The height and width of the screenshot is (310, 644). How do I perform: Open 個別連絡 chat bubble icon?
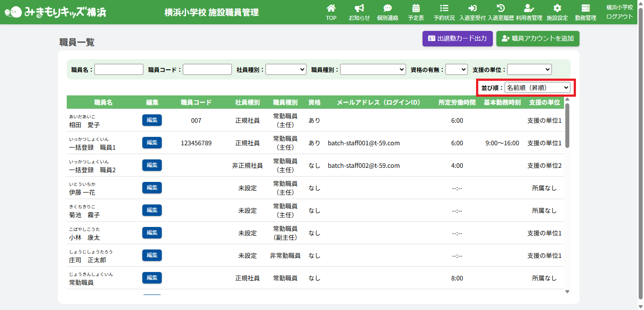pos(387,8)
